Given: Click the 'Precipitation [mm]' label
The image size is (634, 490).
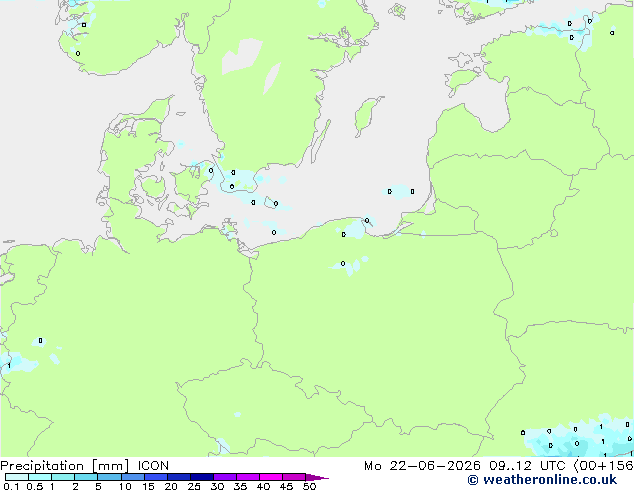Looking at the screenshot, I should tap(65, 466).
